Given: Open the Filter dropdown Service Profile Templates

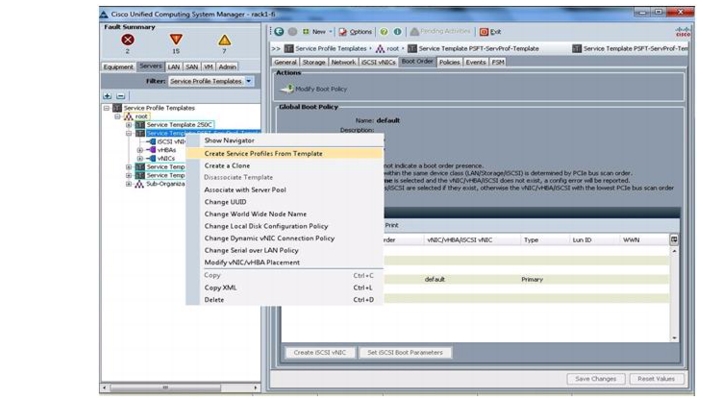Looking at the screenshot, I should [x=211, y=81].
